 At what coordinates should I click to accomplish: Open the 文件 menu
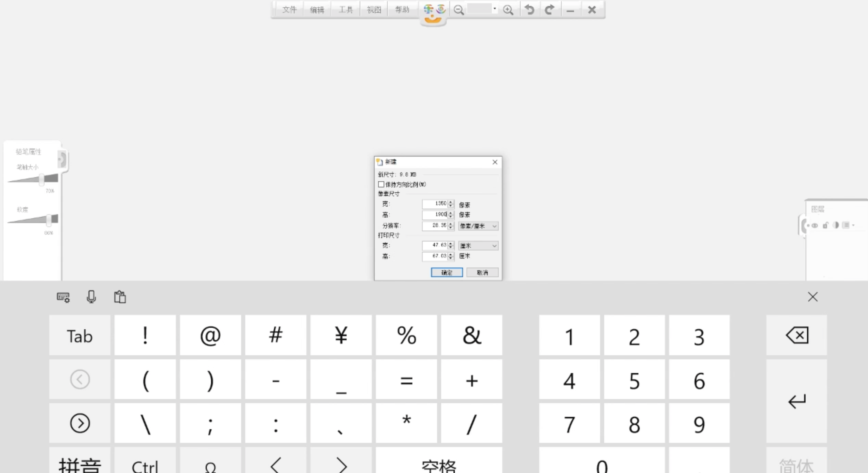point(289,10)
